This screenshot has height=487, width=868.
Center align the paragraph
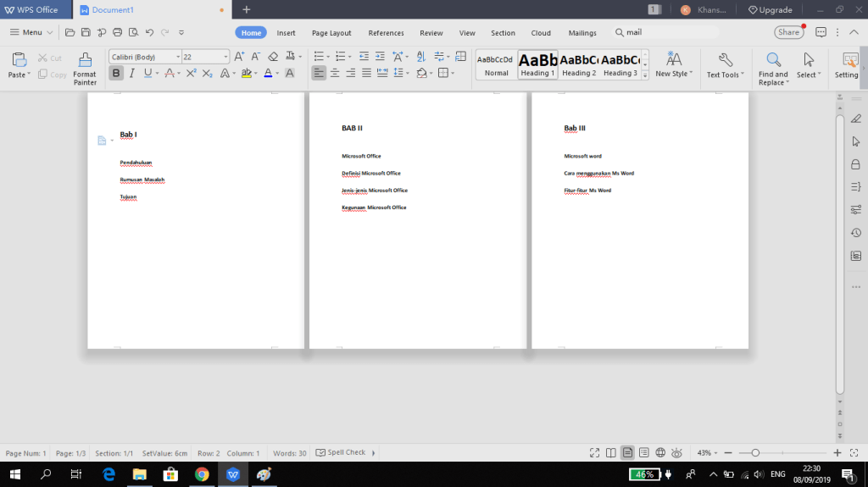pyautogui.click(x=335, y=74)
